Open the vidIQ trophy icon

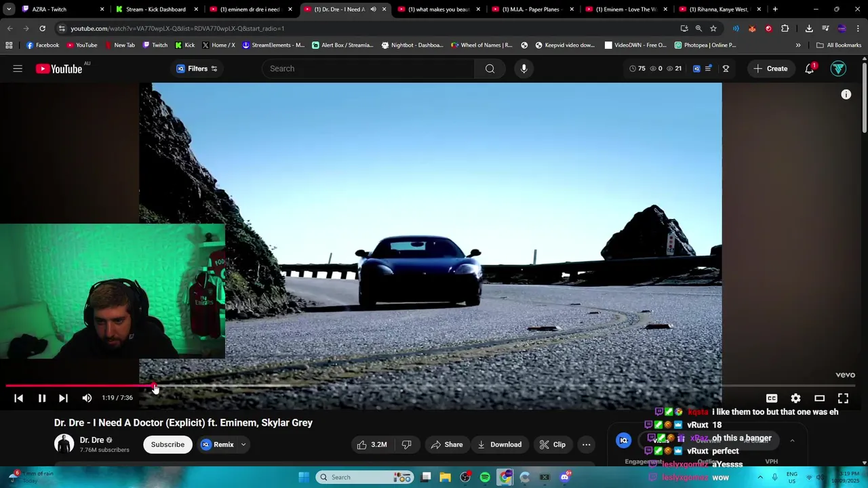coord(726,68)
